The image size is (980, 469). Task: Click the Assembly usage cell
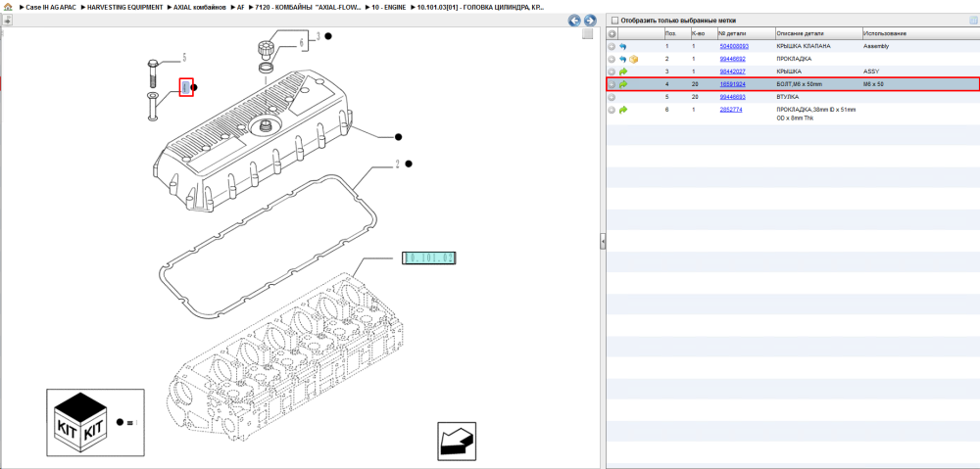click(876, 46)
